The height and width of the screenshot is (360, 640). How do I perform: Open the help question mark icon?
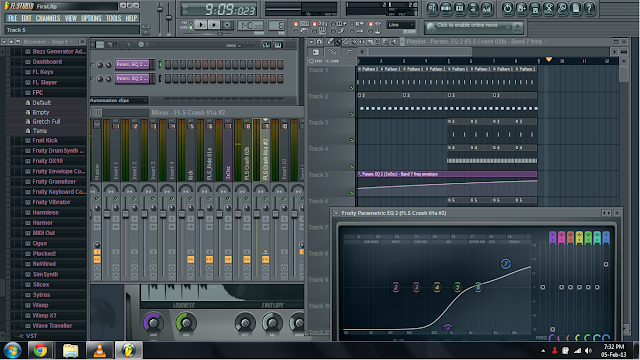click(x=589, y=8)
